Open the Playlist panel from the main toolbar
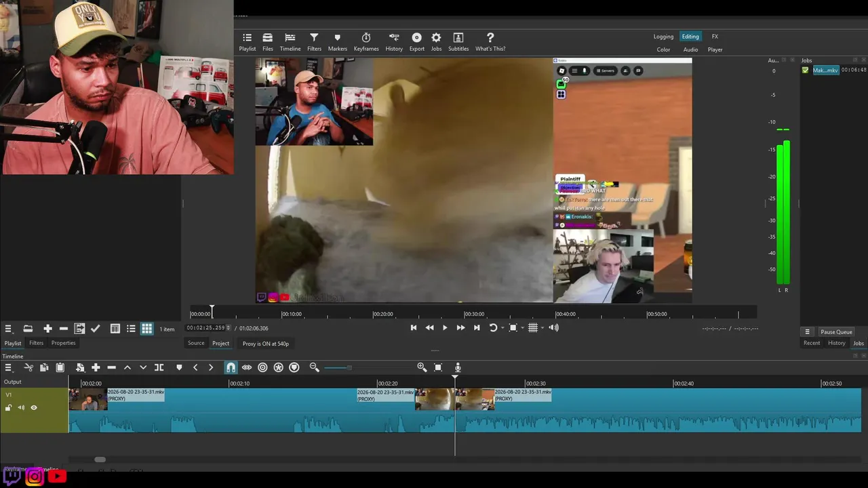 [x=248, y=42]
